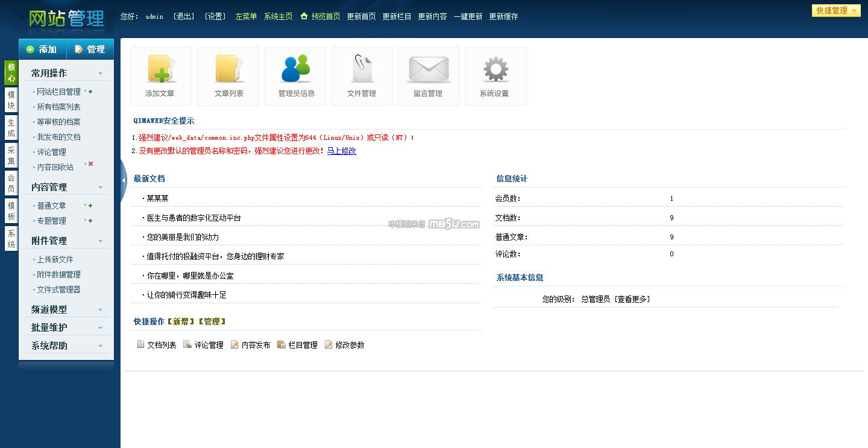Open the 评论管理 quick action
This screenshot has height=448, width=868.
(209, 345)
